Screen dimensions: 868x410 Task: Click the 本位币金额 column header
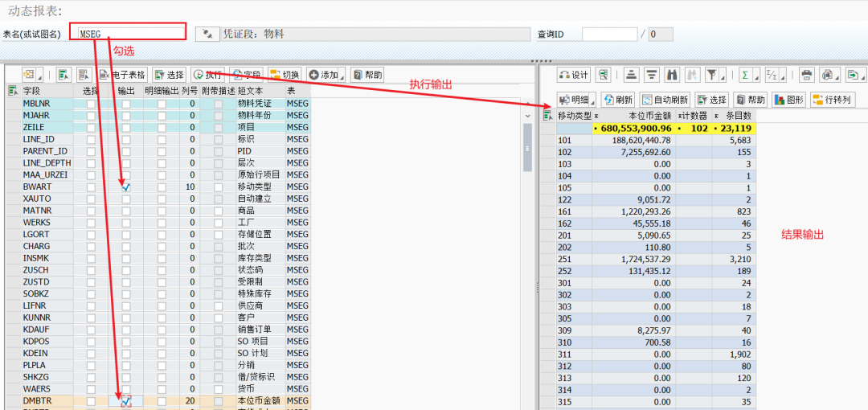point(634,116)
